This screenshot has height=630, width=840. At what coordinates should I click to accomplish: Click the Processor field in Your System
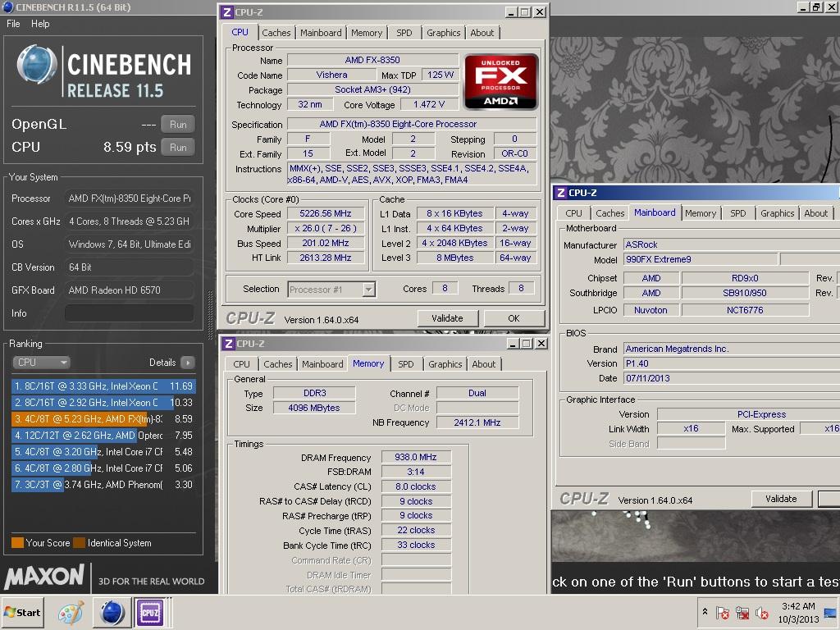129,199
